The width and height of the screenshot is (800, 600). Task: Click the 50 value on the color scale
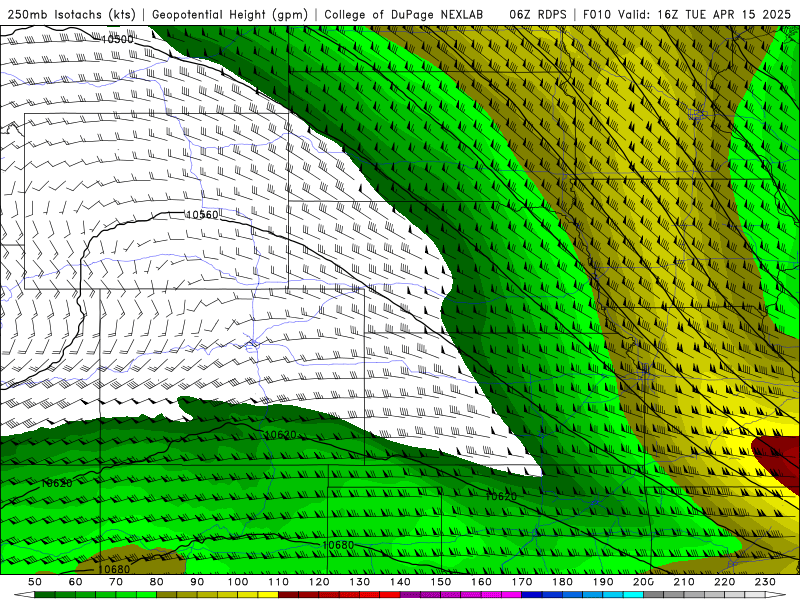coord(35,582)
